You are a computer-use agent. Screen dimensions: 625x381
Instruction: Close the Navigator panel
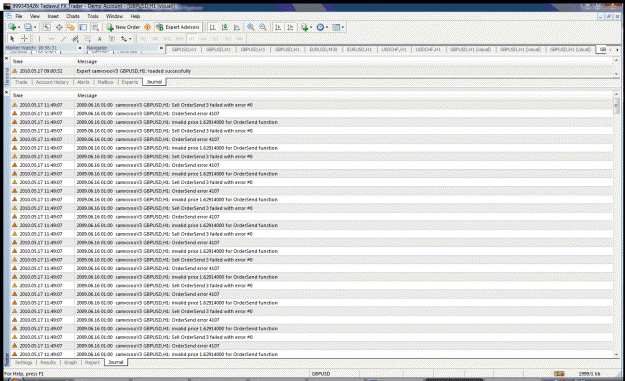click(161, 48)
